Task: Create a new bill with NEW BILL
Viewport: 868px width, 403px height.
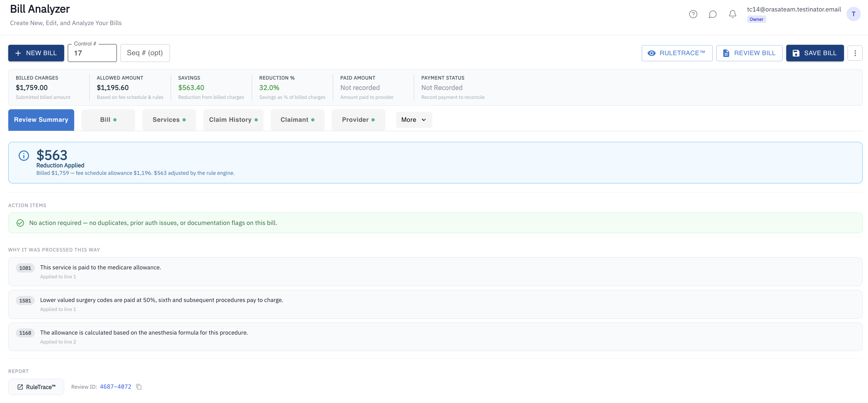Action: [36, 53]
